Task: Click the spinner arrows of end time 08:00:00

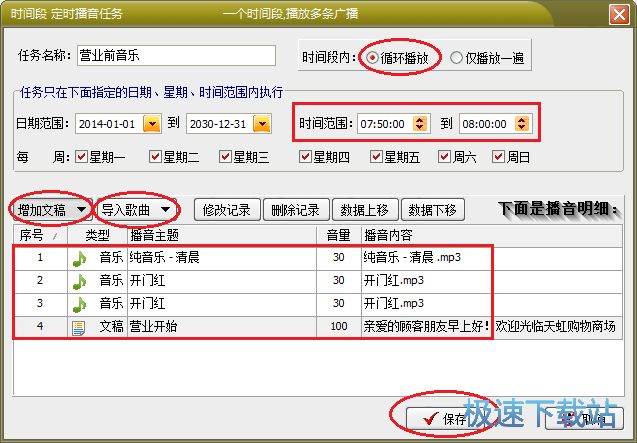Action: (x=522, y=124)
